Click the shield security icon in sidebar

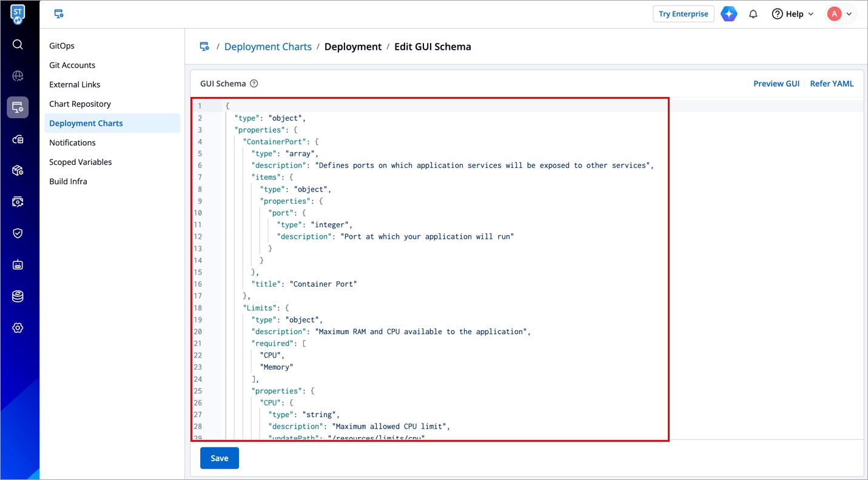pyautogui.click(x=18, y=233)
